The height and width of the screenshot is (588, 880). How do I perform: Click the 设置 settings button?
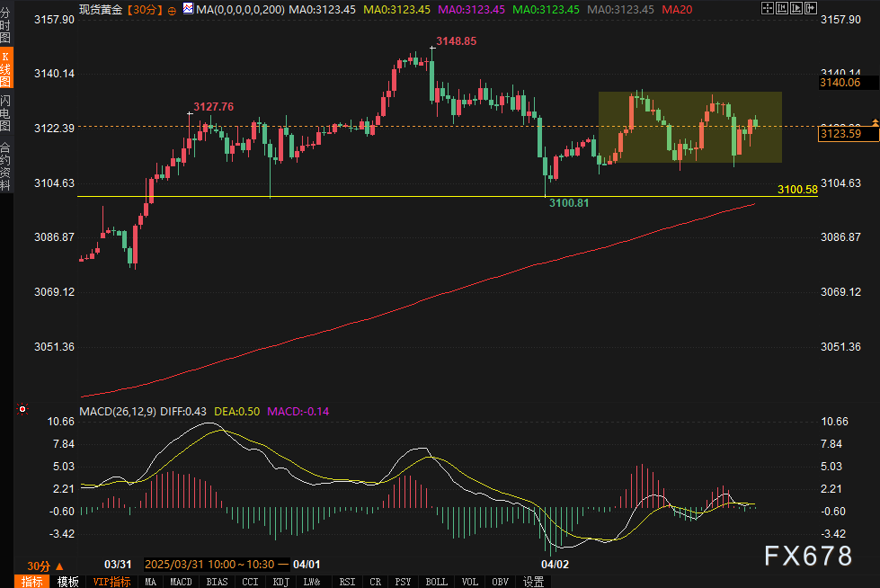pos(534,582)
